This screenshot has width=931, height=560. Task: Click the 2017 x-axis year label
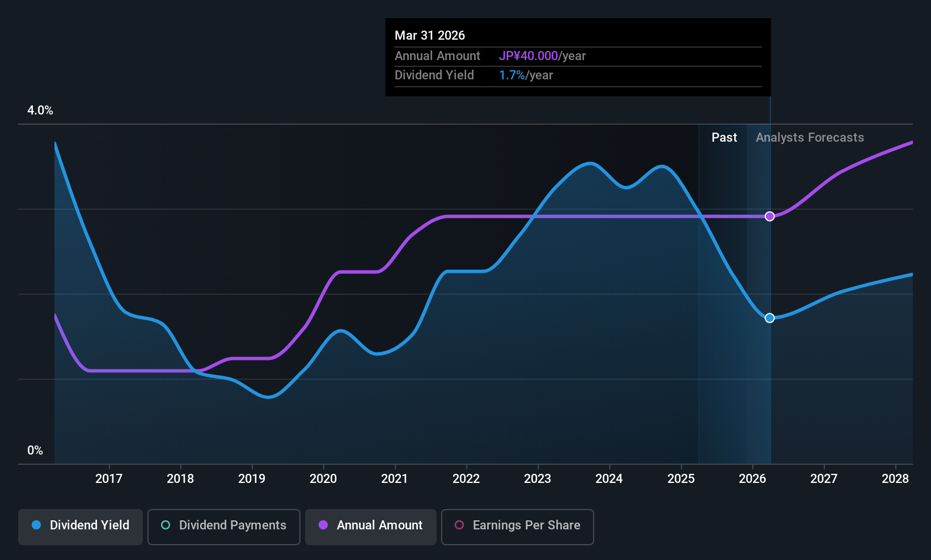(x=109, y=479)
